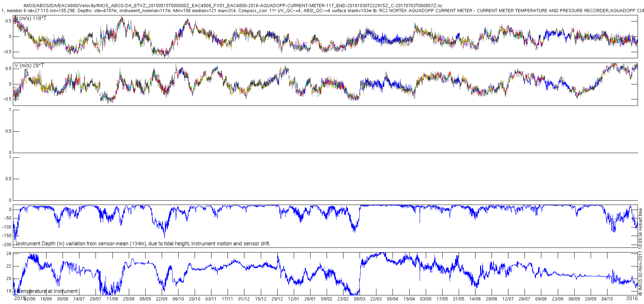Click the '04/10' date tick label
The width and height of the screenshot is (644, 304).
point(607,299)
